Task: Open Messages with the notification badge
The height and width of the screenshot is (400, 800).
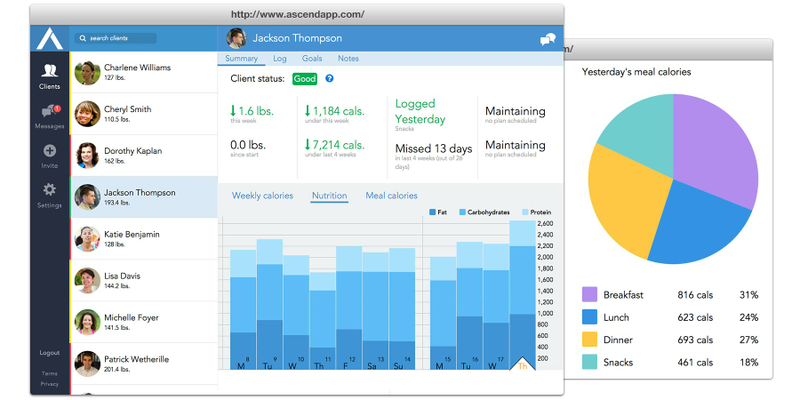Action: click(x=49, y=116)
